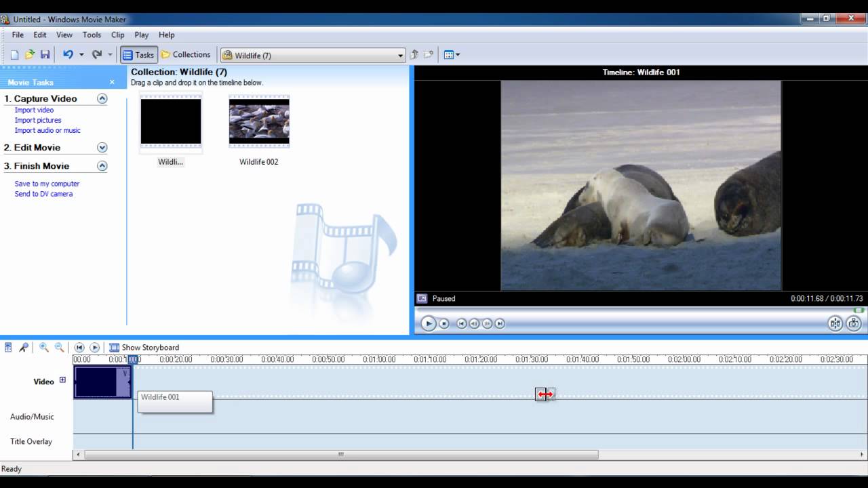The height and width of the screenshot is (488, 868).
Task: Toggle full screen icon beside Paused
Action: click(422, 298)
